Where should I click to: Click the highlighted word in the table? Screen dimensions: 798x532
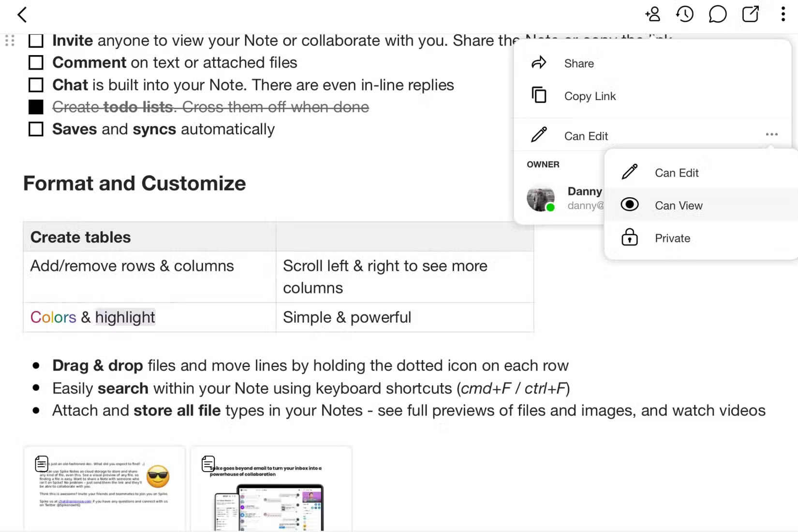[125, 317]
